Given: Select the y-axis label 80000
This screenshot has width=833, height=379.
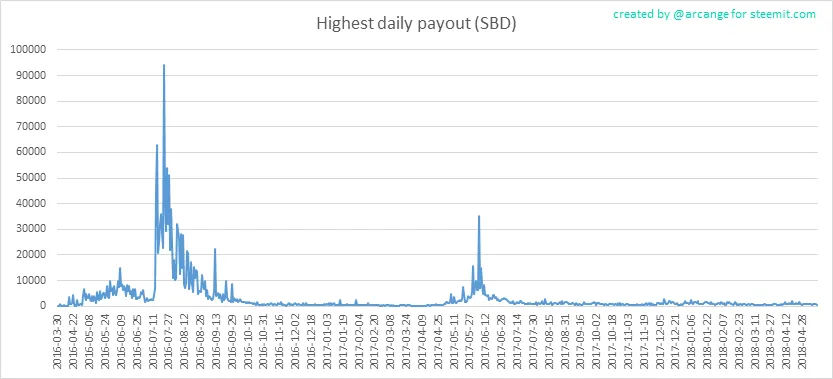Looking at the screenshot, I should [x=32, y=101].
